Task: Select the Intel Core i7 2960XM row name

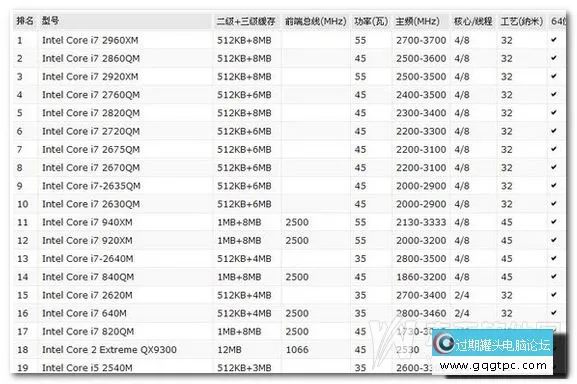Action: click(x=90, y=40)
